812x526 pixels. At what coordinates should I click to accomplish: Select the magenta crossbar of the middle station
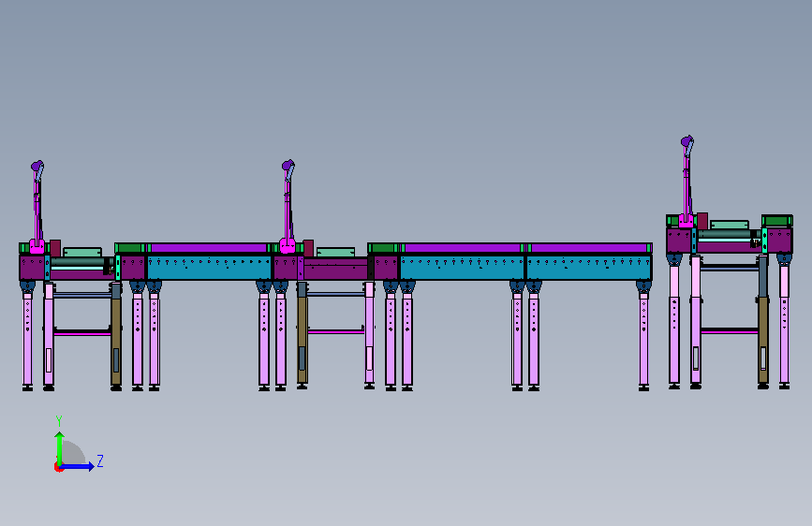[336, 332]
